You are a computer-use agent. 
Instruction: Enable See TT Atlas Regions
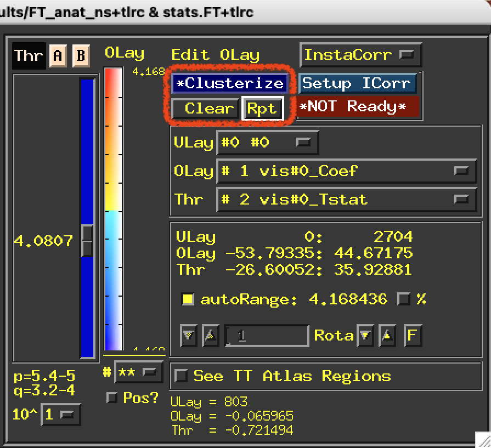coord(180,376)
